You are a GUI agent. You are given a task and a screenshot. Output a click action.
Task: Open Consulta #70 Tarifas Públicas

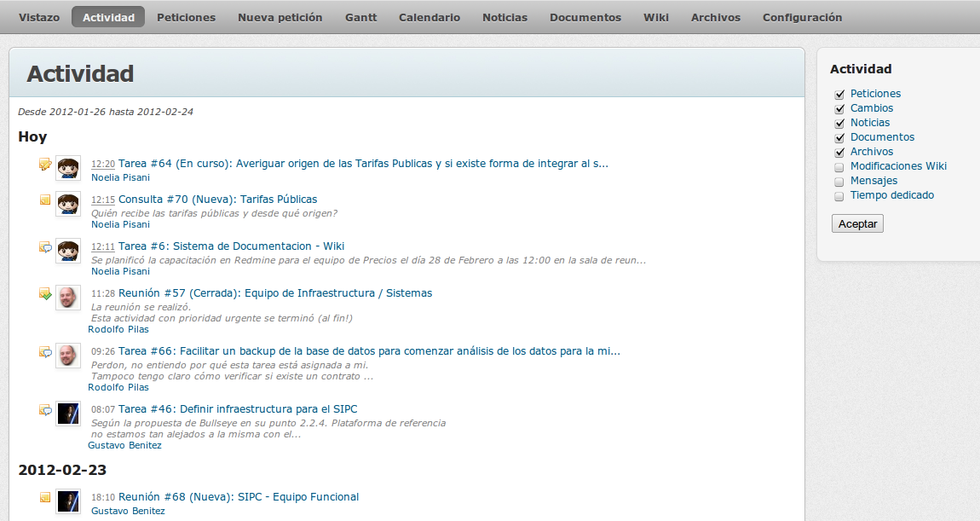pos(217,200)
